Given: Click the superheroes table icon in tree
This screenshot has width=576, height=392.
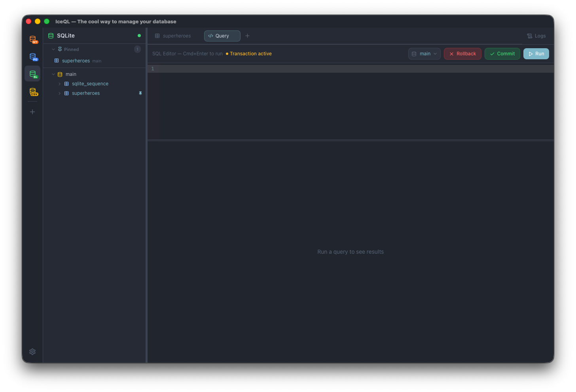Looking at the screenshot, I should 66,93.
